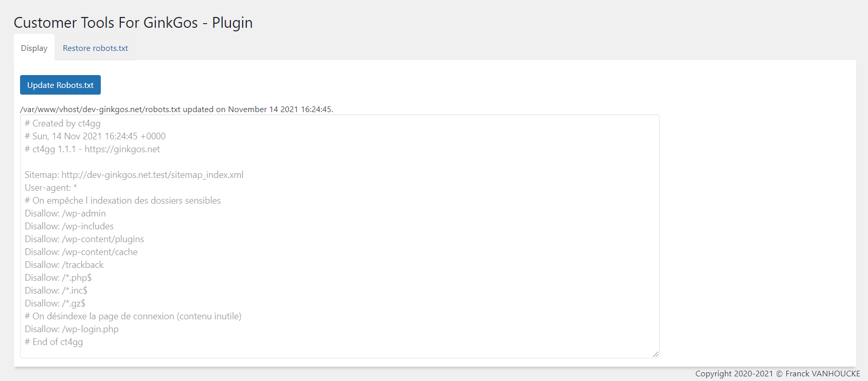Click the Customer Tools For GinkGos heading

133,23
